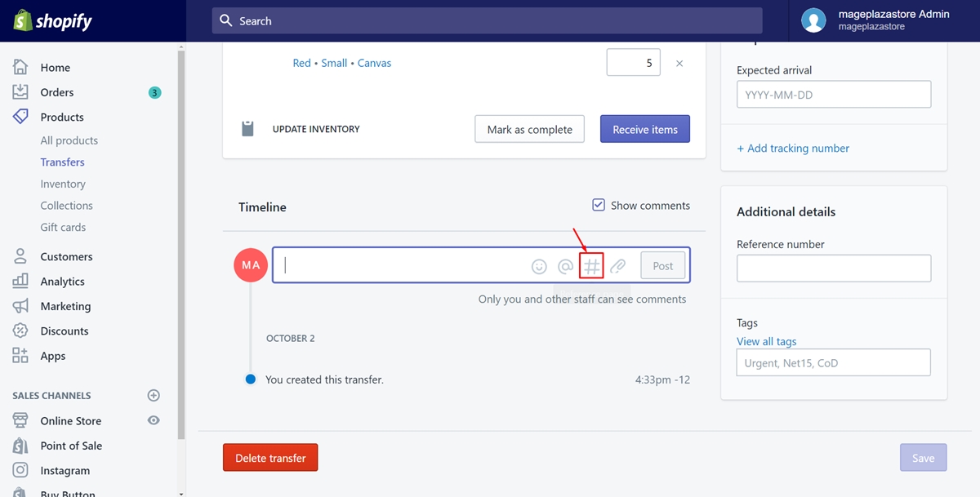Image resolution: width=980 pixels, height=497 pixels.
Task: Select Collections in sidebar
Action: coord(67,206)
